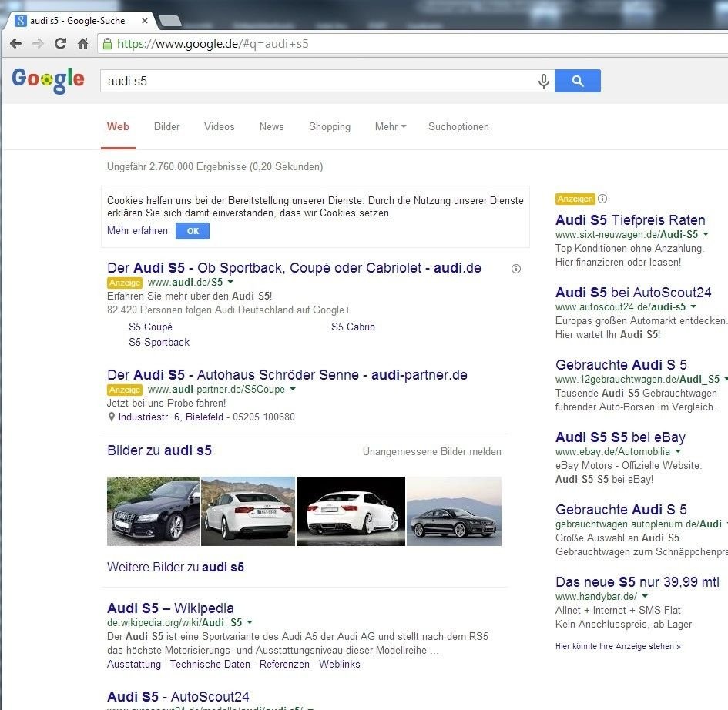Image resolution: width=728 pixels, height=710 pixels.
Task: Open the S5 Sportback sitelink
Action: coord(159,343)
